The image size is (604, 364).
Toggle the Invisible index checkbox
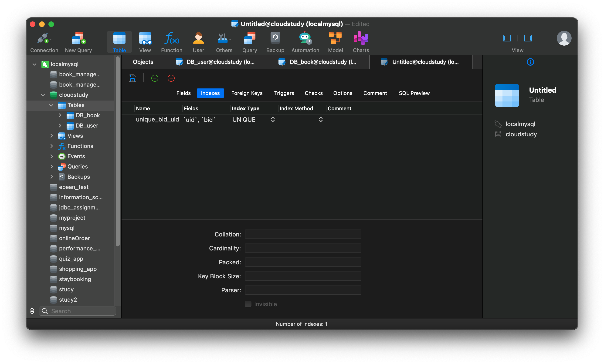click(248, 304)
